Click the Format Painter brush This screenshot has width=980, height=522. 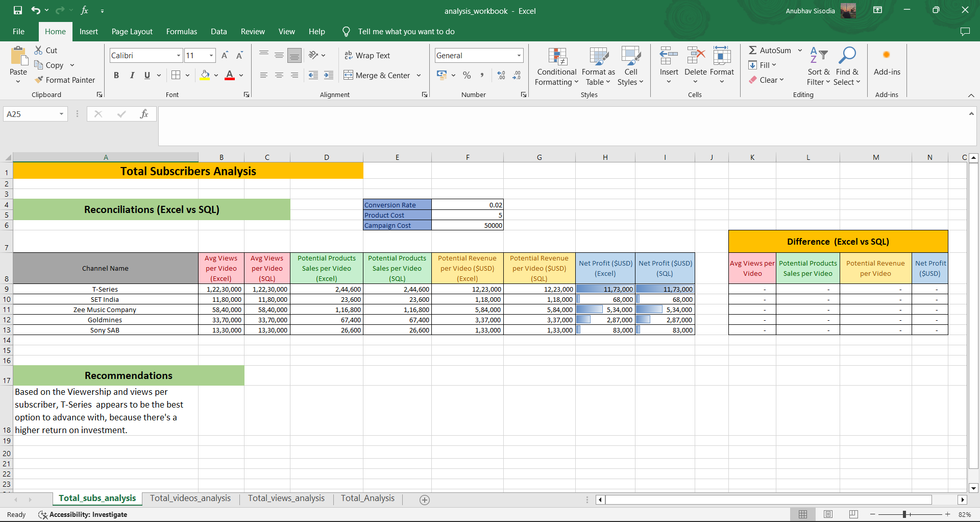(39, 80)
